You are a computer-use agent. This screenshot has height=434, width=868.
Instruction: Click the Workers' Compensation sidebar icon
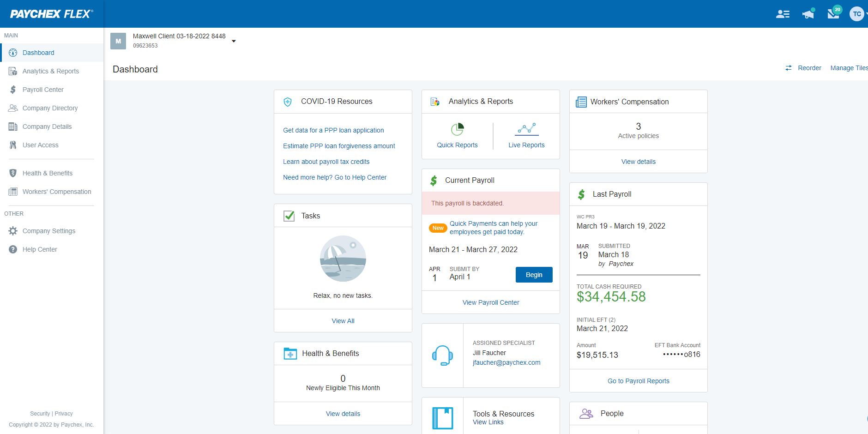[x=13, y=192]
